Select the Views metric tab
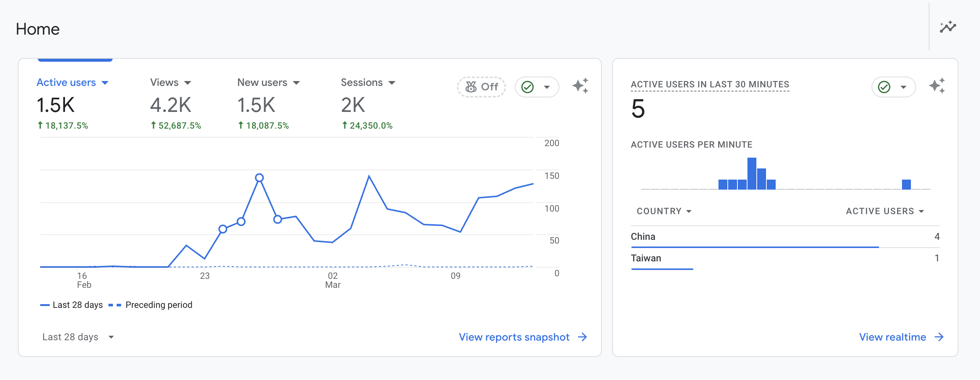980x380 pixels. [164, 83]
